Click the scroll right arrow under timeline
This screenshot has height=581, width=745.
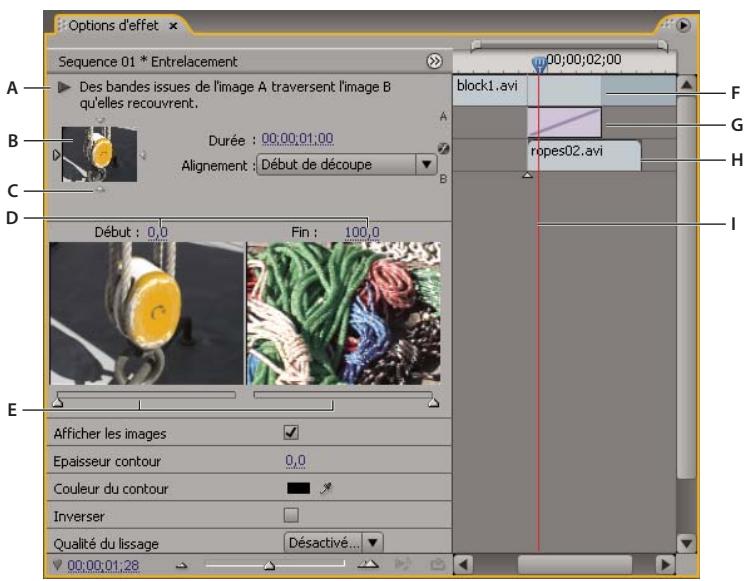point(665,565)
